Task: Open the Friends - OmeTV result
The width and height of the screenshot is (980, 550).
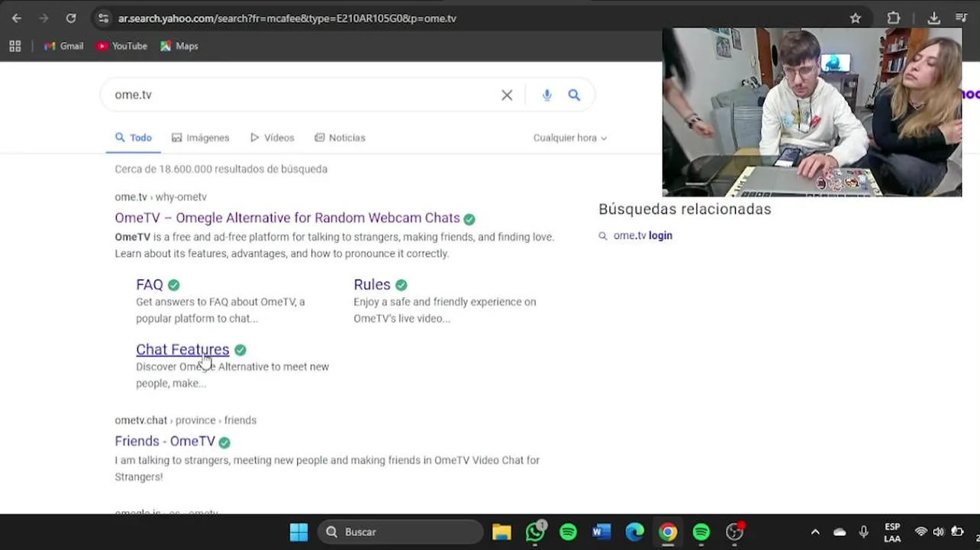Action: pyautogui.click(x=165, y=441)
